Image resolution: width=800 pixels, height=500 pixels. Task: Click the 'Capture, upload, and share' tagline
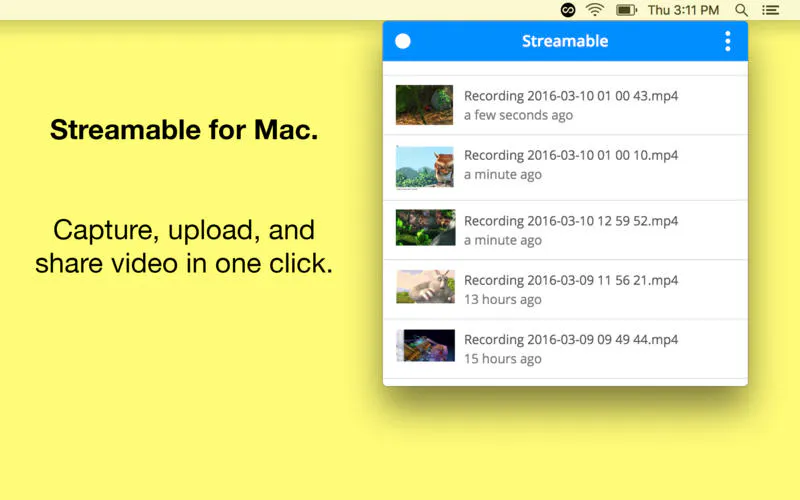pyautogui.click(x=184, y=246)
